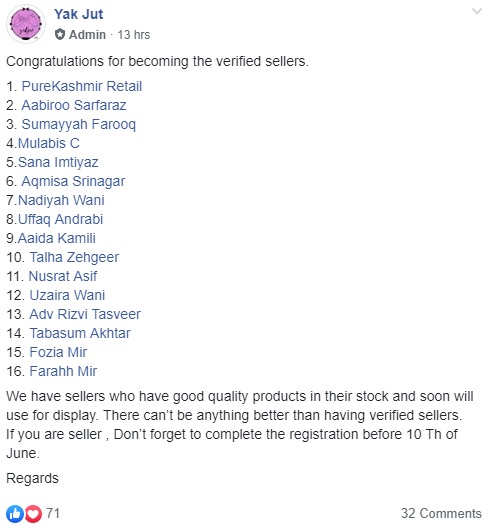Open the Yak Jut profile name link

point(78,14)
